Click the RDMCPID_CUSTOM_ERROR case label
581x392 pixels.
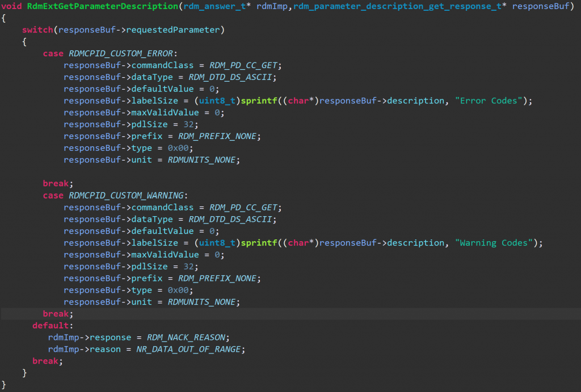(121, 54)
